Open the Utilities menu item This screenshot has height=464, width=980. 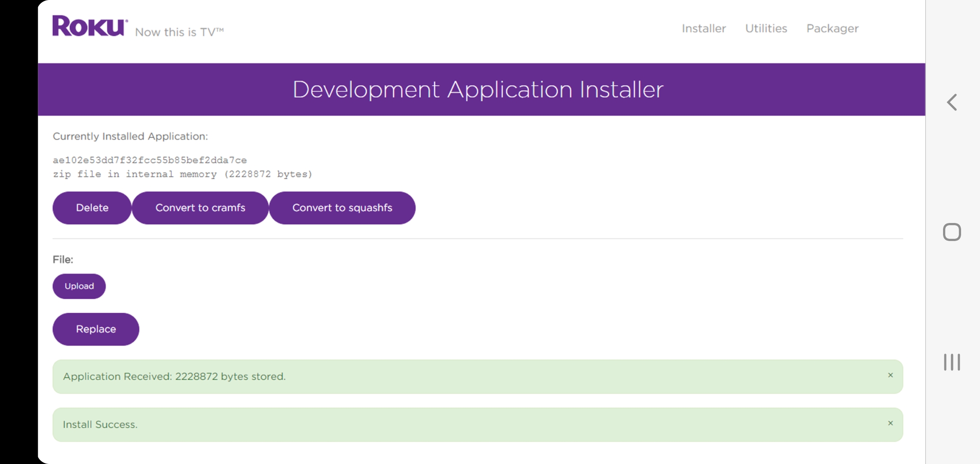tap(766, 28)
